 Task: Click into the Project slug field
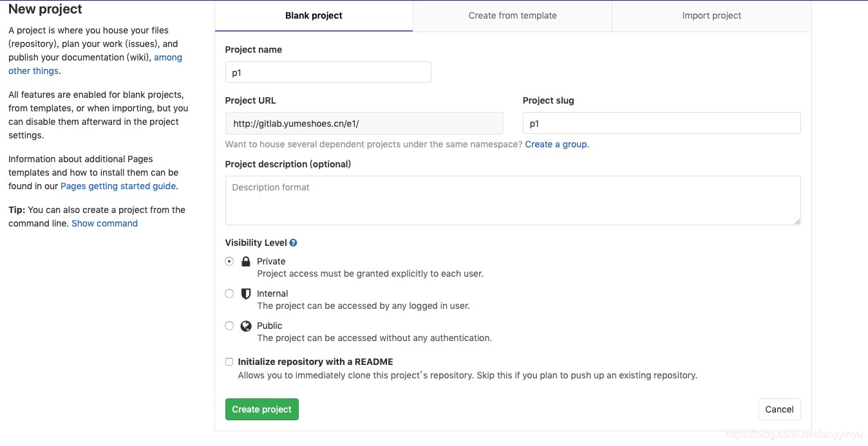[x=661, y=123]
